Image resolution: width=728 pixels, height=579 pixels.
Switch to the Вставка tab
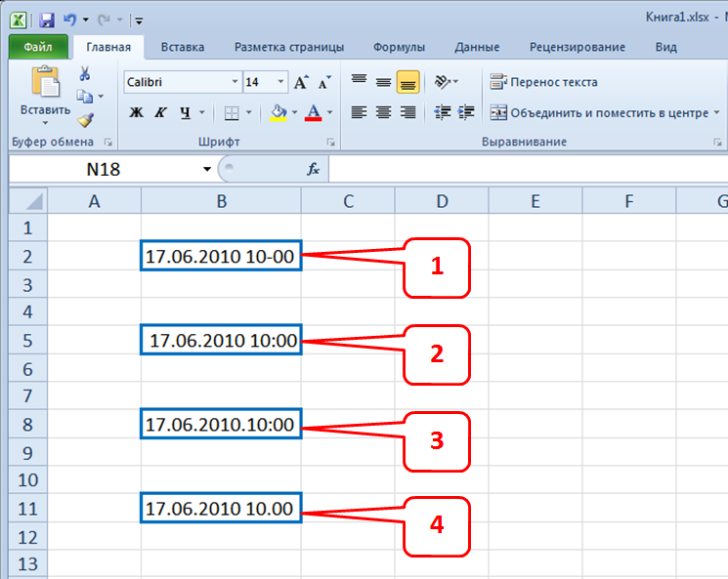click(x=183, y=47)
